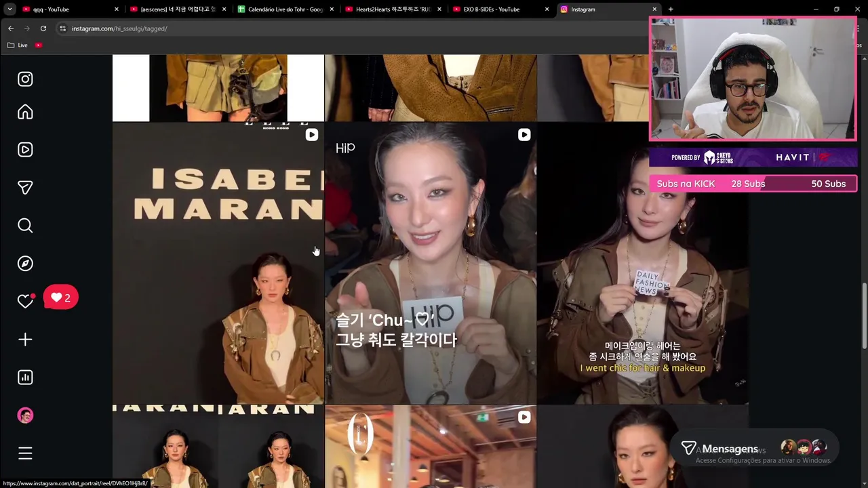Expand the tab search dropdown
868x488 pixels.
click(9, 9)
